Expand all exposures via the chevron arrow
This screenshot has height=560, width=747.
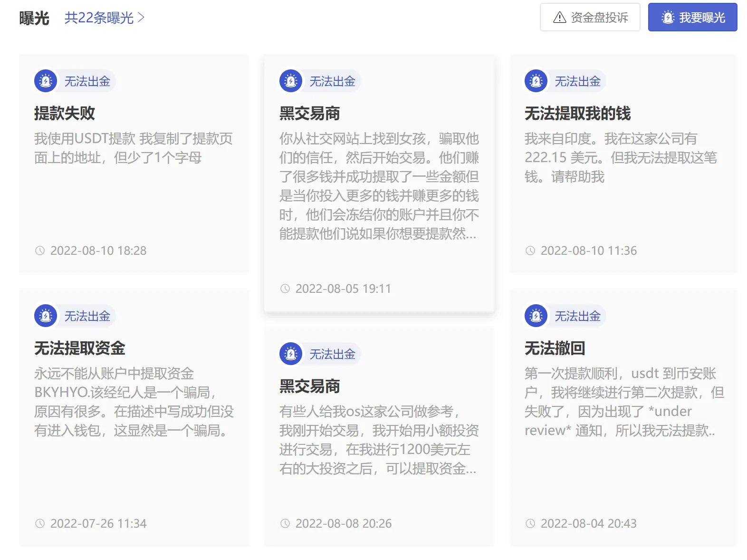141,18
